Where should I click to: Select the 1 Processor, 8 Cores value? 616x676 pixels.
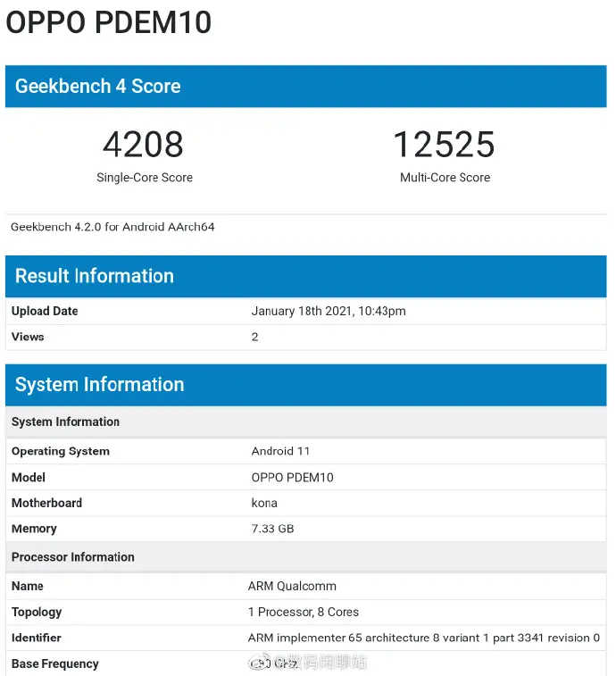[x=303, y=613]
